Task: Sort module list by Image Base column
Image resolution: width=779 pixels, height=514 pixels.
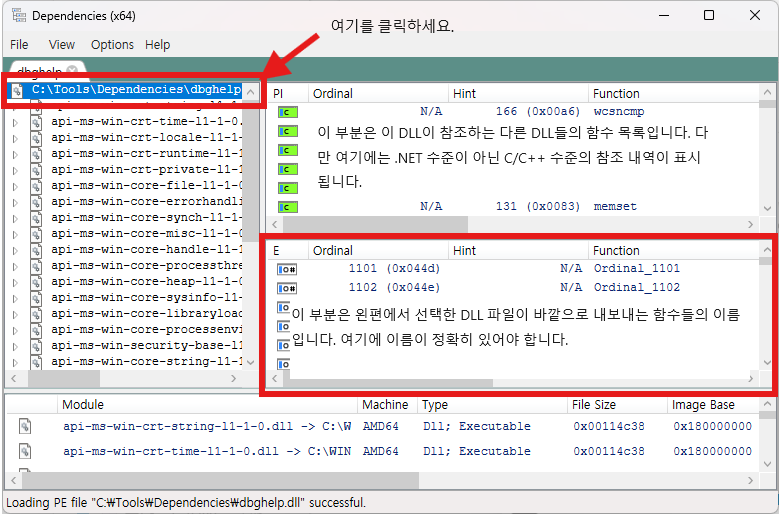Action: (x=712, y=405)
